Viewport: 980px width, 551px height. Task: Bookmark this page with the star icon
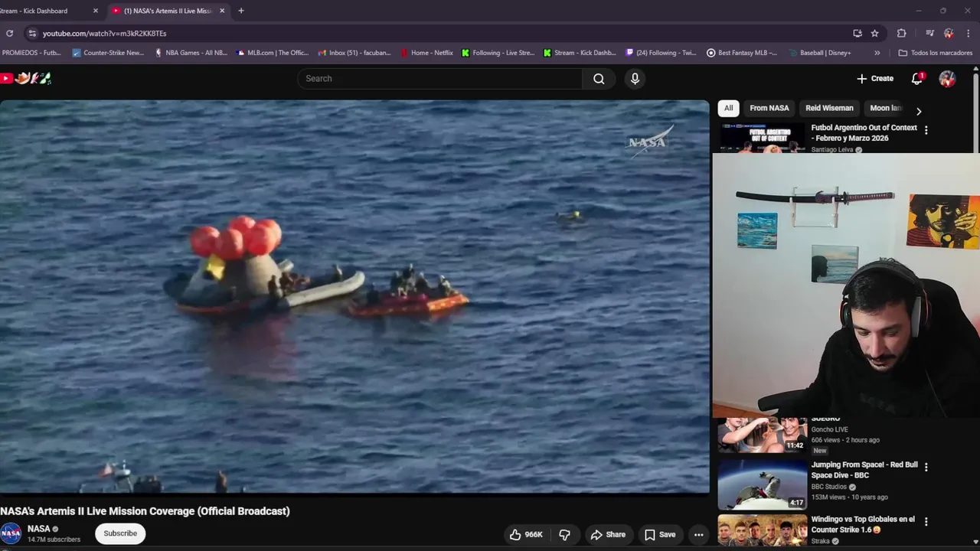tap(874, 33)
